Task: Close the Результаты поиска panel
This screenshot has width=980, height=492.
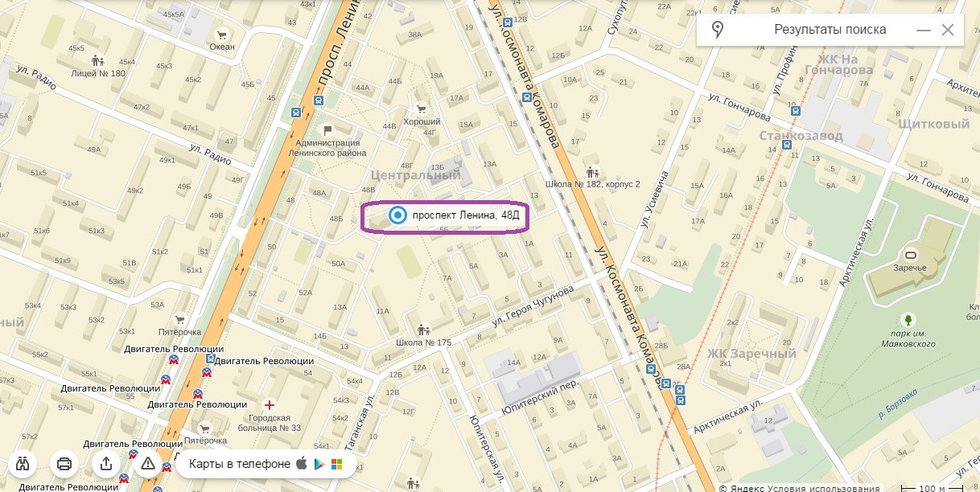Action: tap(947, 30)
